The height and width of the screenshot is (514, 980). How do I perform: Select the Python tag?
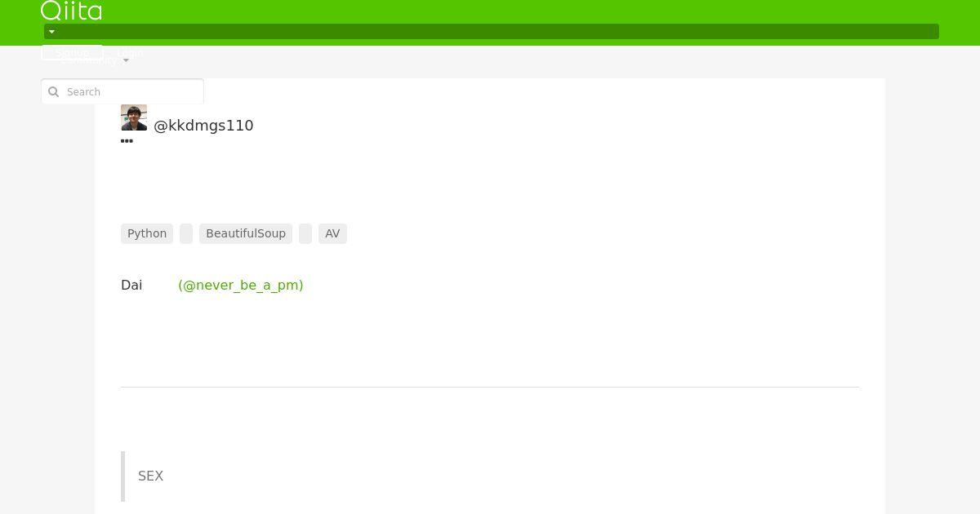147,233
